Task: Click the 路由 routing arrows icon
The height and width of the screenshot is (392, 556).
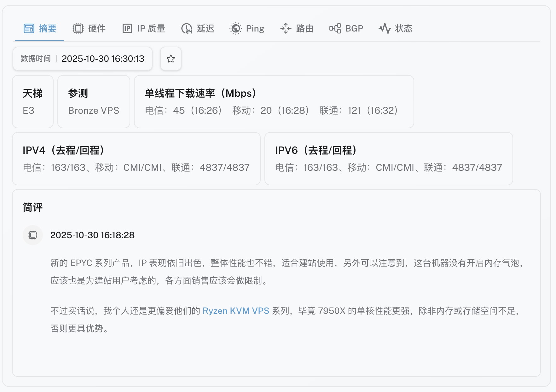Action: (286, 28)
